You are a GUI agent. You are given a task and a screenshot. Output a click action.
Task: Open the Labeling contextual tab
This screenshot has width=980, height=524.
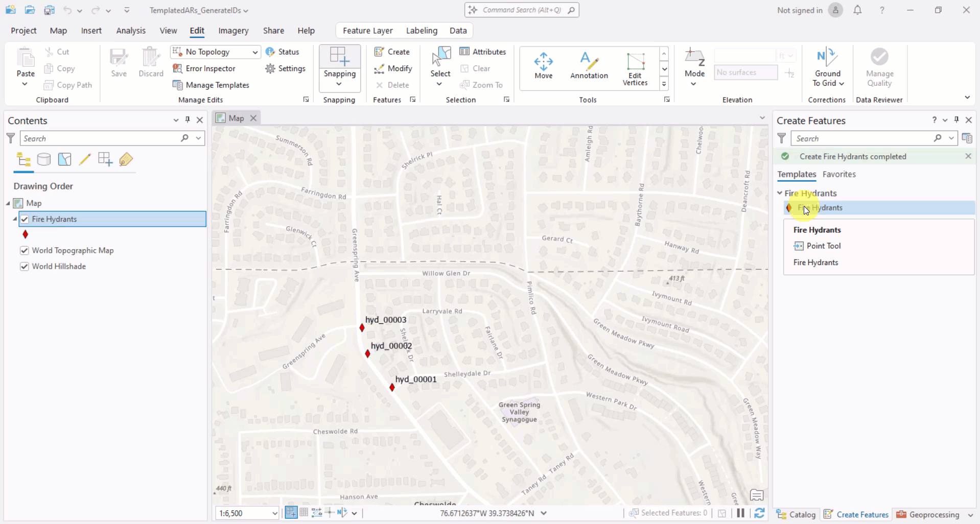tap(422, 31)
